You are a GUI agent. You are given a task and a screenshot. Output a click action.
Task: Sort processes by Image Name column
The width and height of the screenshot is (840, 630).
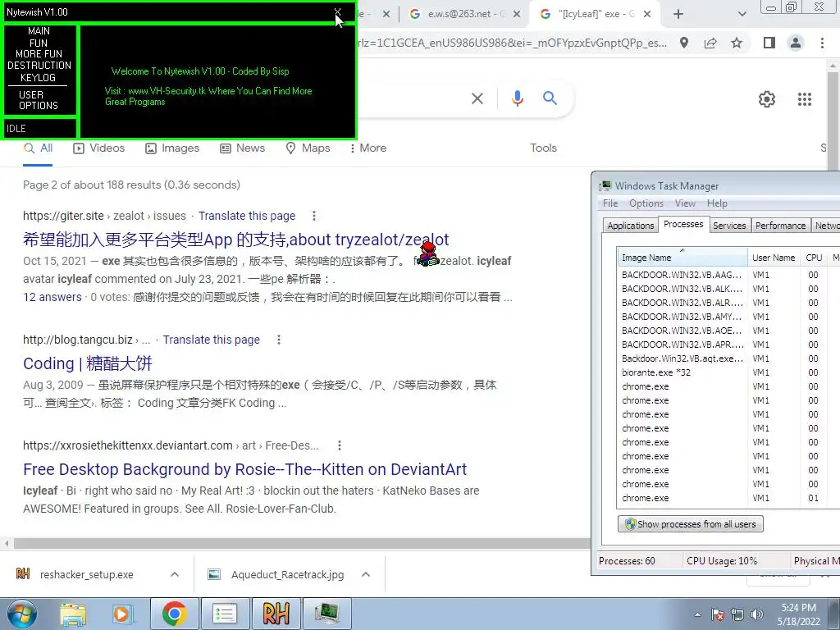point(682,257)
